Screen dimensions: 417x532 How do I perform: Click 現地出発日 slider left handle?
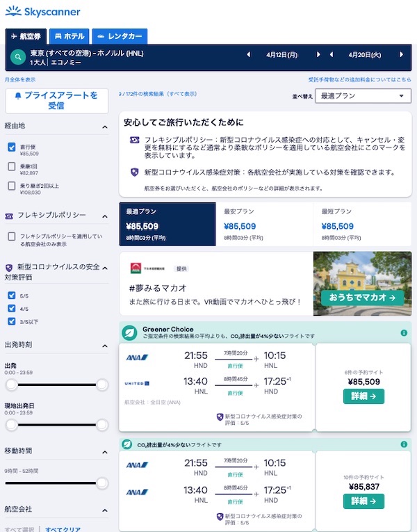click(12, 424)
